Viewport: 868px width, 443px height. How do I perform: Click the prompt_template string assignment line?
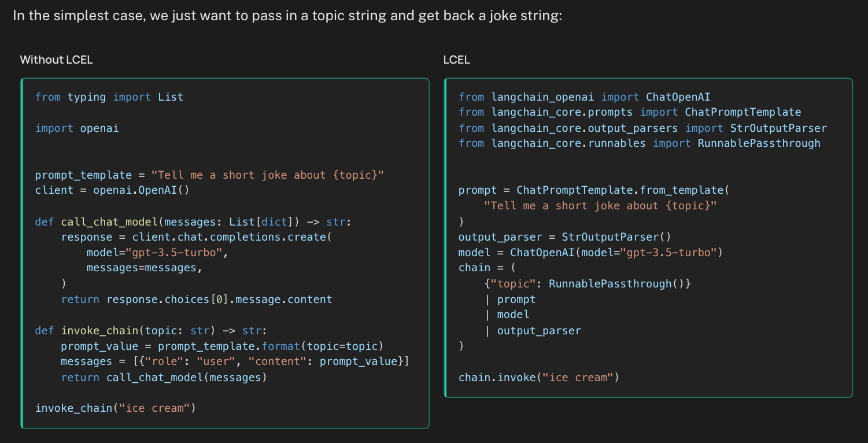point(209,175)
